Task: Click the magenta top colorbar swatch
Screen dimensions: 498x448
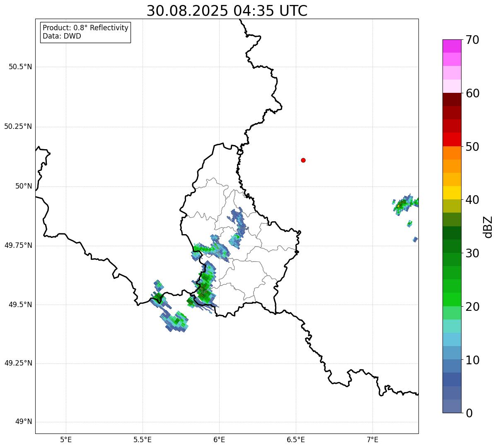Action: pyautogui.click(x=452, y=46)
